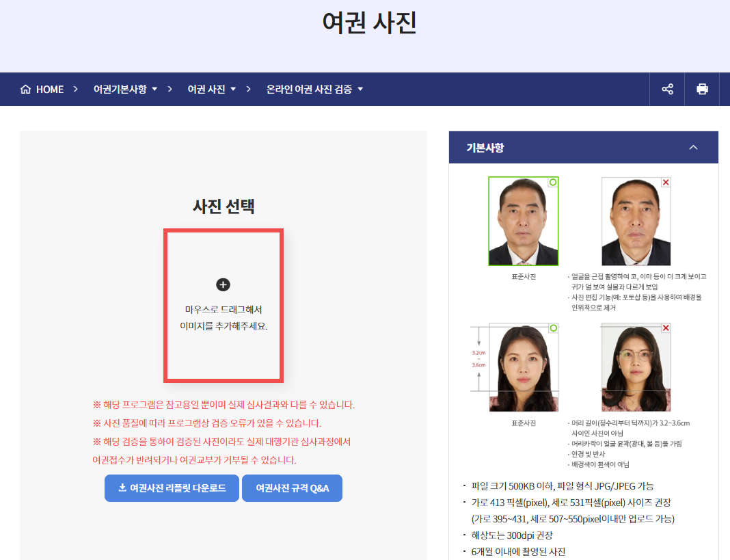
Task: Click text 해상도는 300dpi 권장
Action: (512, 535)
